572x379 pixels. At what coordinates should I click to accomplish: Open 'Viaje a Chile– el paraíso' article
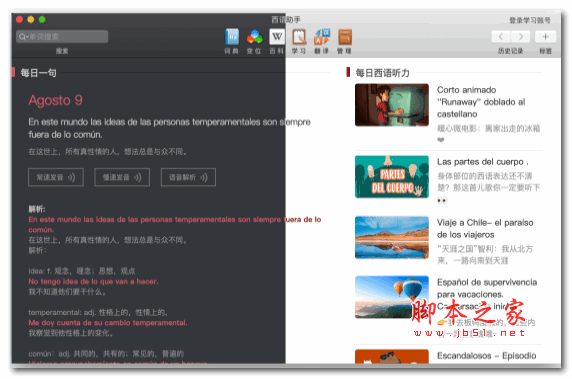(485, 228)
